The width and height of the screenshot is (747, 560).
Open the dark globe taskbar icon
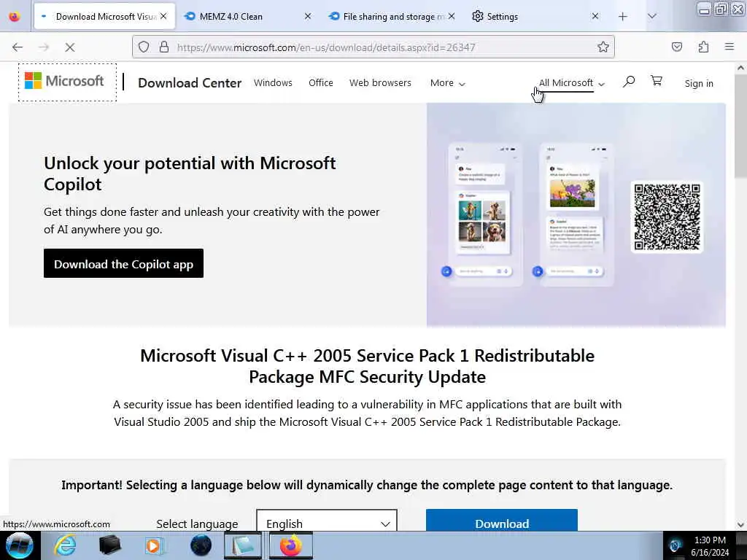click(x=201, y=545)
